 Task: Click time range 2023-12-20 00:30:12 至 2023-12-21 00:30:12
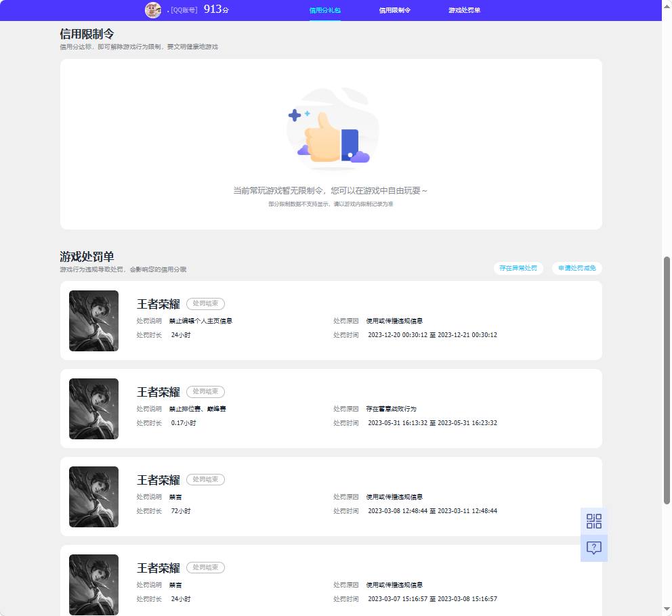click(432, 335)
